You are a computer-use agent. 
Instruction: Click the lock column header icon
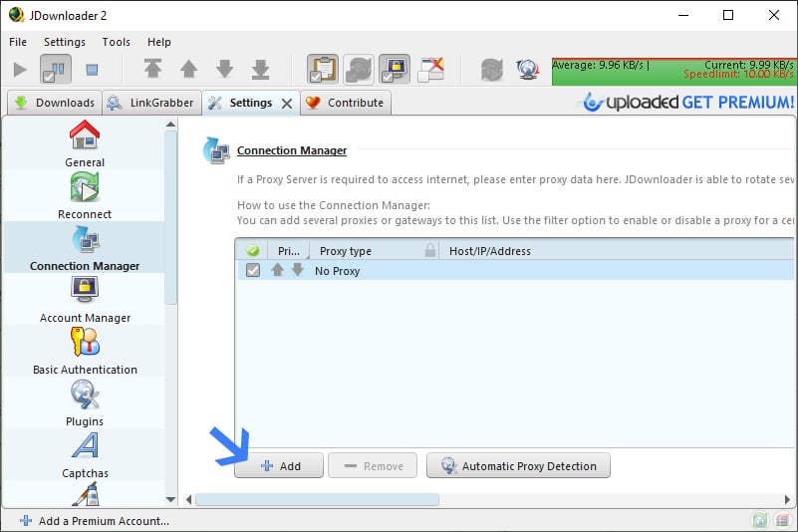[x=430, y=250]
